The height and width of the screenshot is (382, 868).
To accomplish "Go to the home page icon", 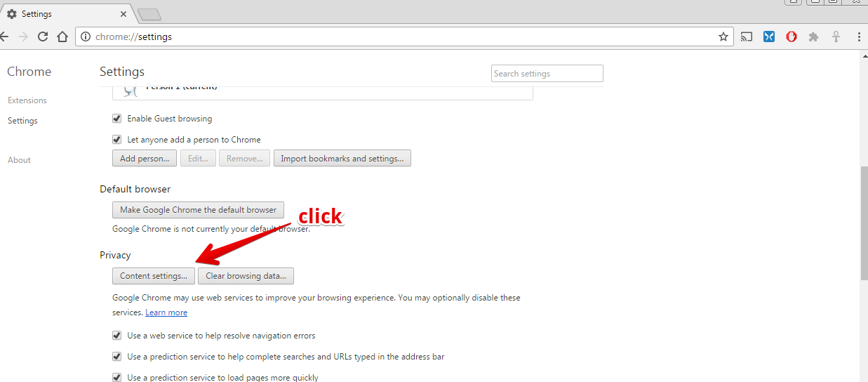I will (x=62, y=37).
